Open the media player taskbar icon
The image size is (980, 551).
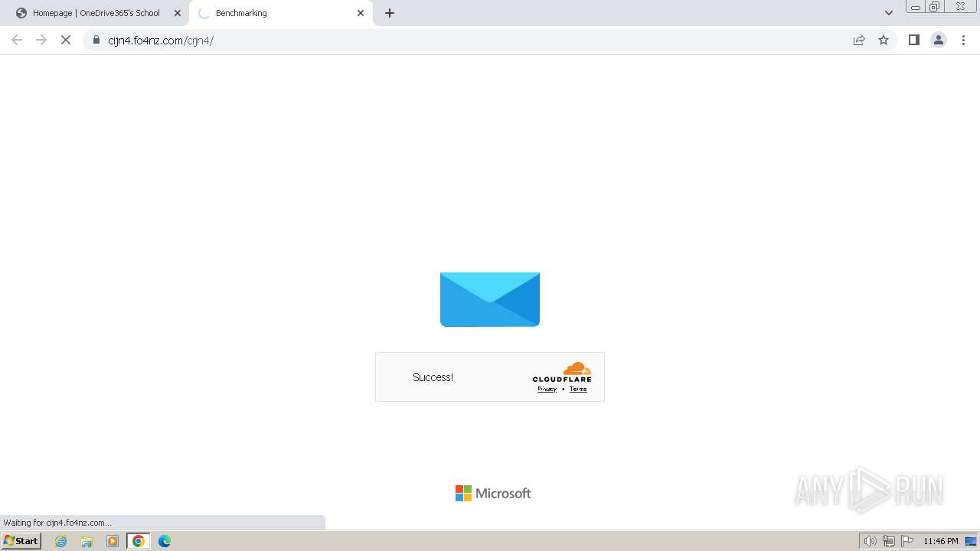pyautogui.click(x=113, y=541)
